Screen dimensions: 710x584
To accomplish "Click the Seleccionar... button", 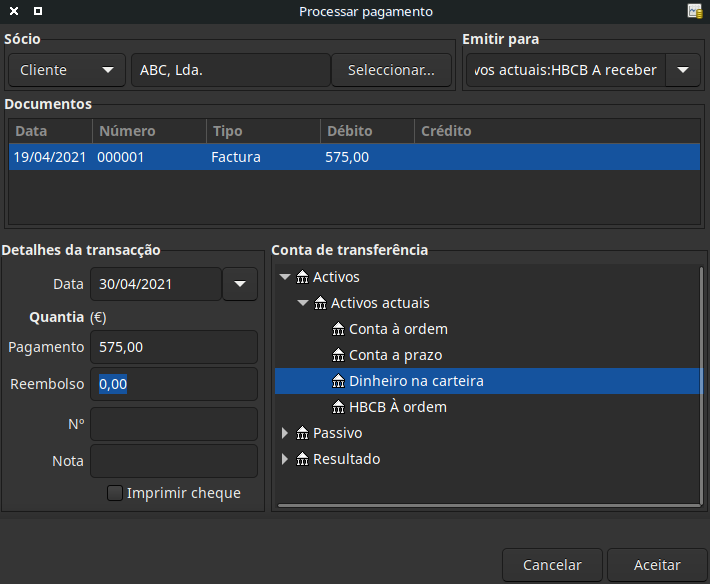I will [x=391, y=70].
